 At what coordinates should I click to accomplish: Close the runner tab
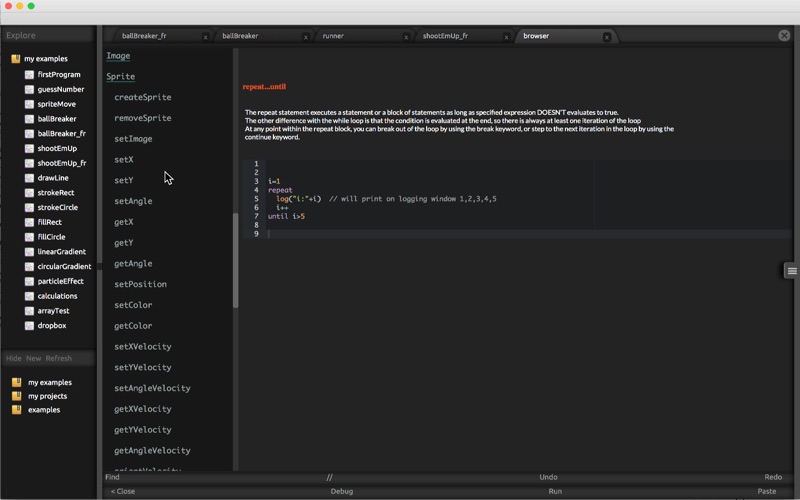point(406,37)
